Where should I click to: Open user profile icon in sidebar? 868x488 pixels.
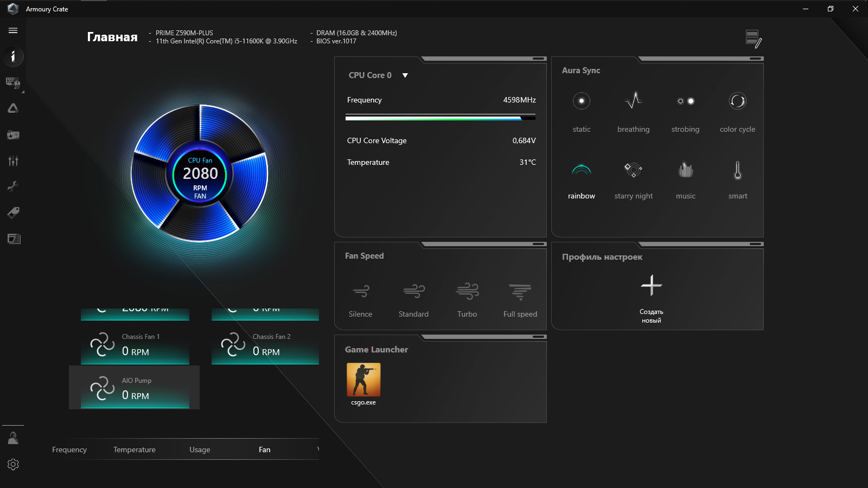(x=13, y=438)
